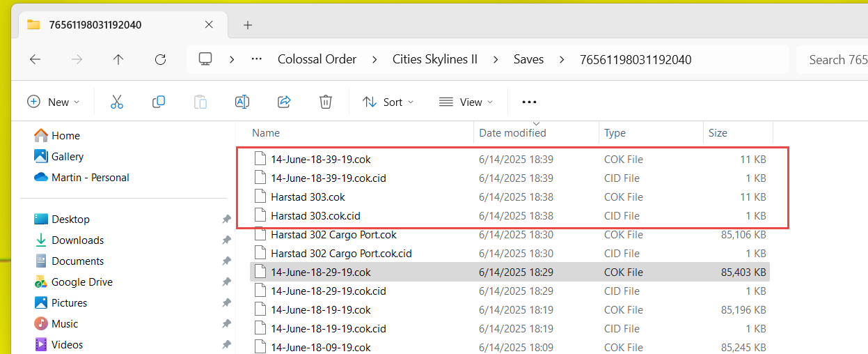Click the Delete trash can icon
This screenshot has width=868, height=354.
pos(325,102)
